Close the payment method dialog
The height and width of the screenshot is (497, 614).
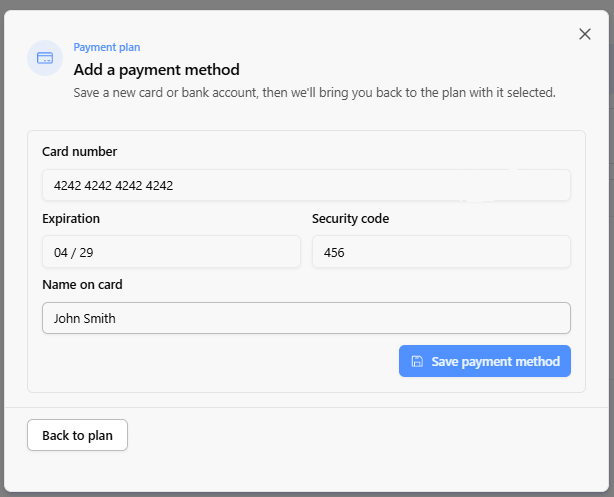(x=585, y=34)
